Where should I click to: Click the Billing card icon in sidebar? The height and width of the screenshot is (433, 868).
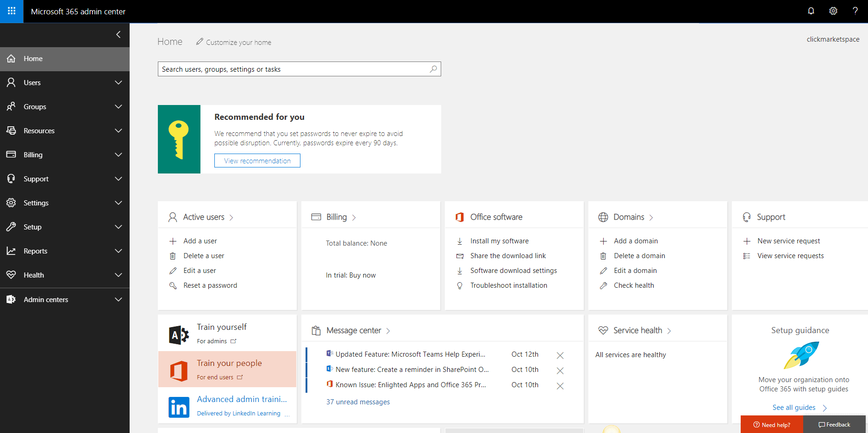11,155
